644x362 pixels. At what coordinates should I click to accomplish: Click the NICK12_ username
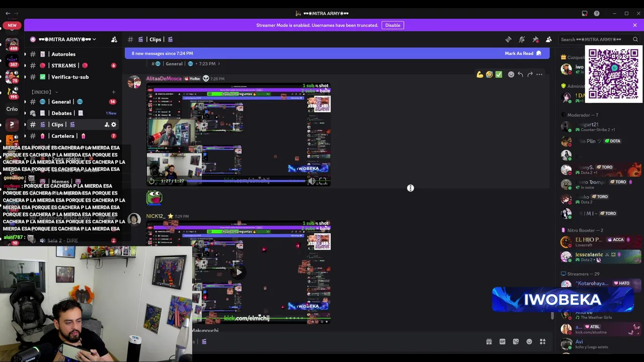[155, 216]
